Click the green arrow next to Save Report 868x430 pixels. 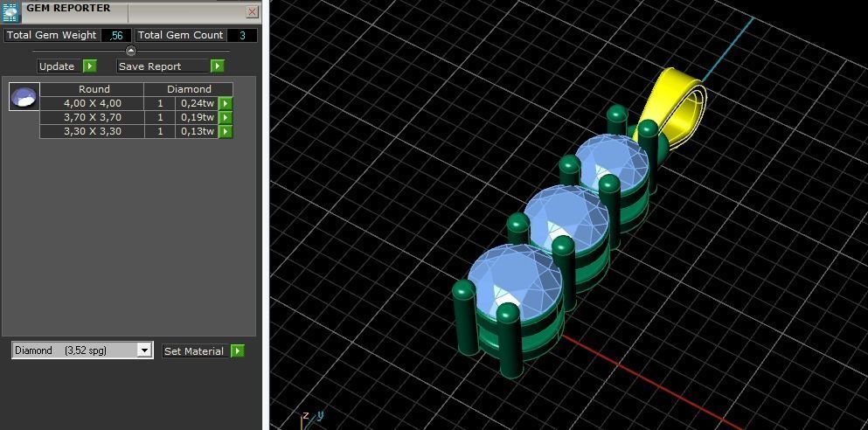pyautogui.click(x=218, y=66)
